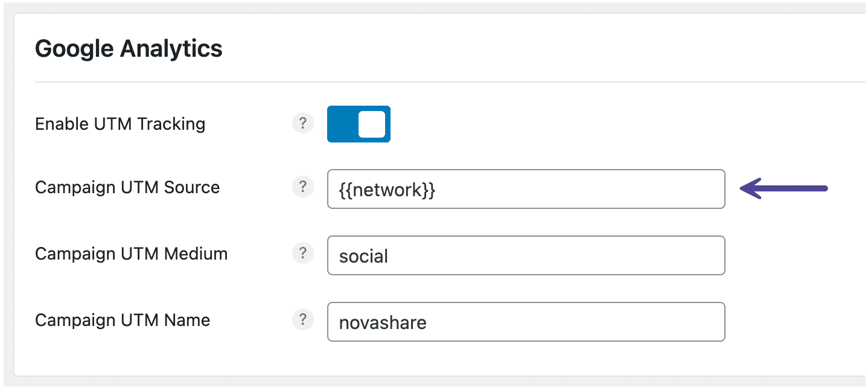Click the Campaign UTM Medium label
The height and width of the screenshot is (390, 868).
pyautogui.click(x=131, y=254)
